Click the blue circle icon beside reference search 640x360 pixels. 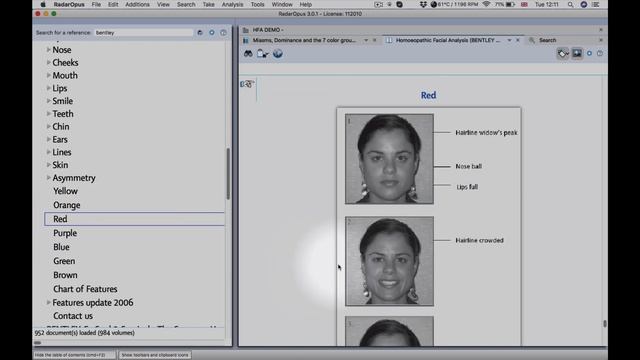pos(212,33)
